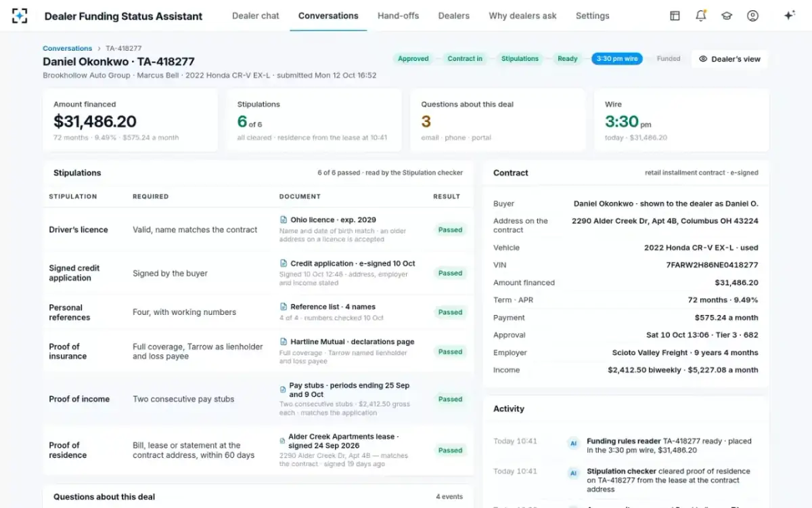
Task: Click the RESULT column header
Action: coord(447,196)
